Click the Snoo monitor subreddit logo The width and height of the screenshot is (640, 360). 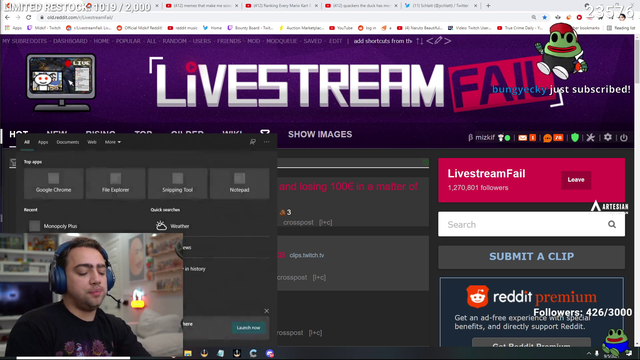pyautogui.click(x=61, y=82)
